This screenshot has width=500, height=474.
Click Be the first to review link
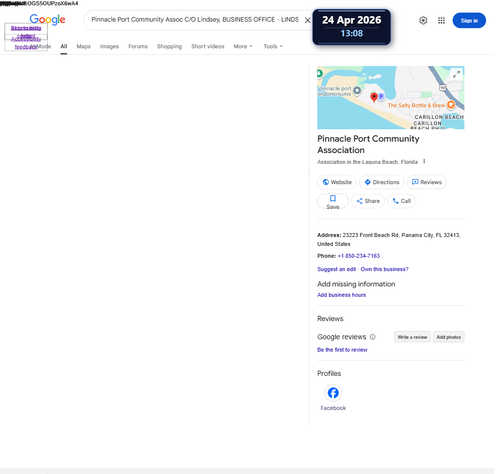coord(342,350)
